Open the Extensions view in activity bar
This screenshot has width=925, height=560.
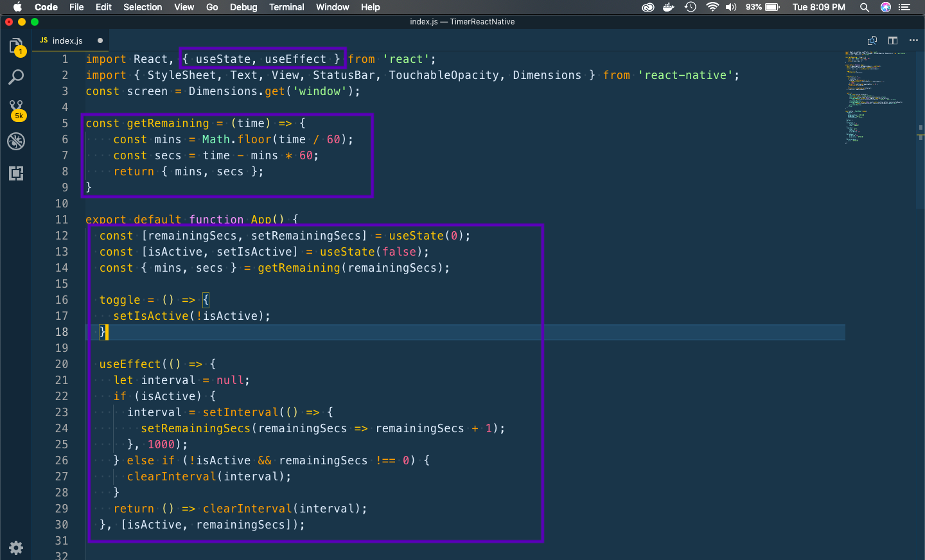click(16, 173)
